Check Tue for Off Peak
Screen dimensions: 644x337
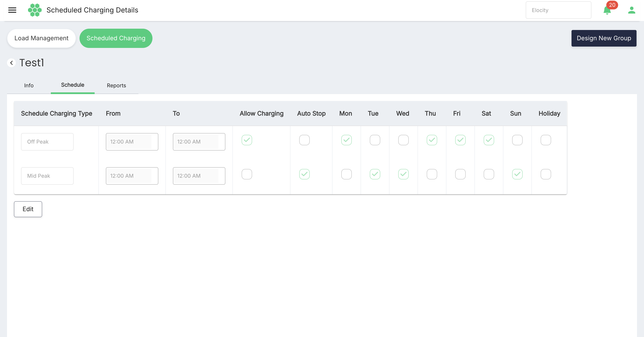coord(375,140)
